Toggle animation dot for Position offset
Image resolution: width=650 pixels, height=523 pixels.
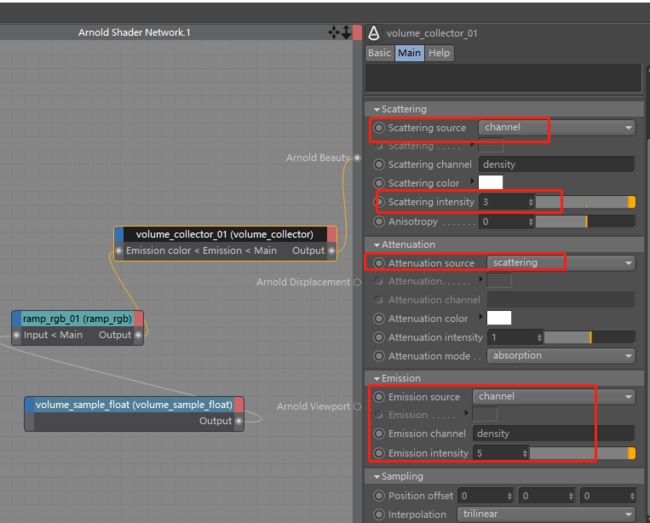pos(379,496)
